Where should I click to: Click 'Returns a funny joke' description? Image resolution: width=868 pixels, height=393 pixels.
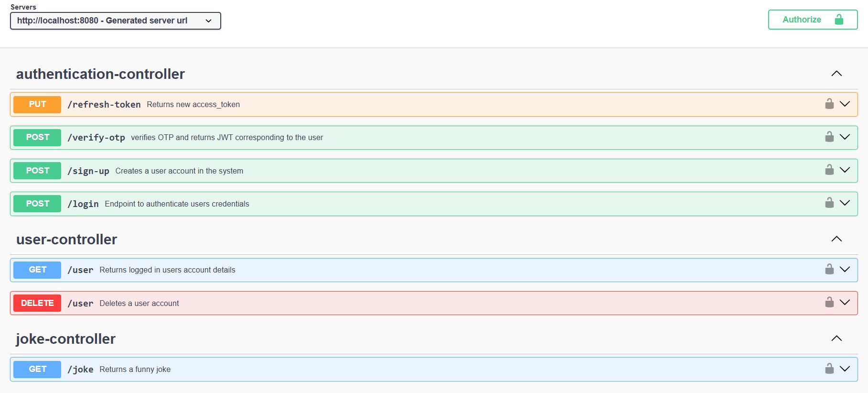click(135, 370)
